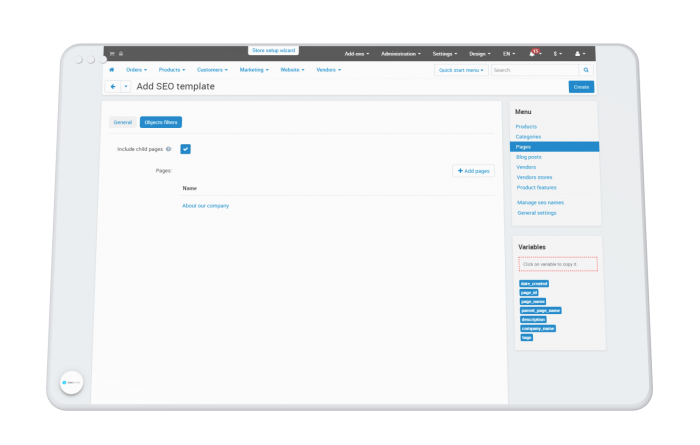This screenshot has height=445, width=700.
Task: Select Products in side Menu
Action: (526, 127)
